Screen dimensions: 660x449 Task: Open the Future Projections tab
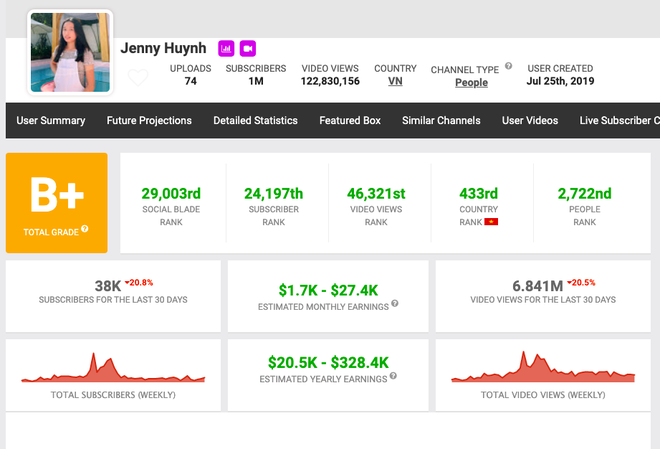149,120
